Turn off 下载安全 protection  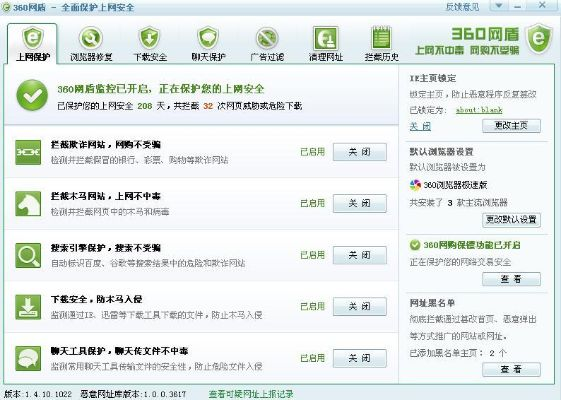(360, 306)
